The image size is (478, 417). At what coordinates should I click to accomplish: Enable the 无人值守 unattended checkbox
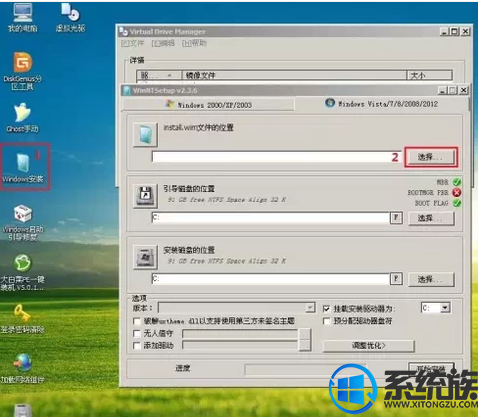coord(136,333)
